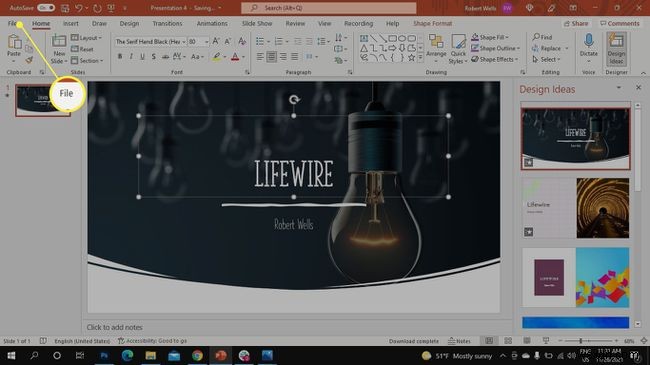Click the Reset slide button
This screenshot has height=365, width=650.
tap(82, 49)
